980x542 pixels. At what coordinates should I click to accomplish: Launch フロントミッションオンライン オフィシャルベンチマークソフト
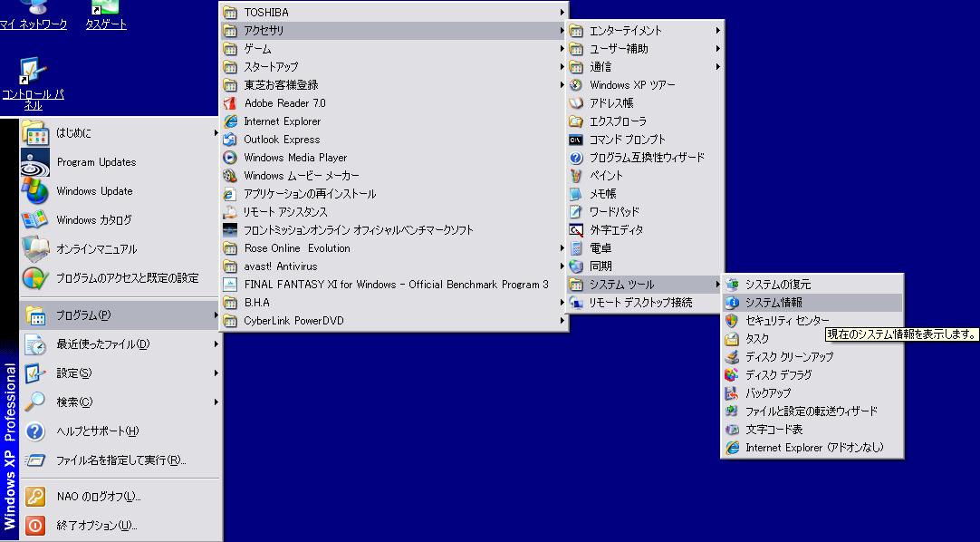(394, 230)
